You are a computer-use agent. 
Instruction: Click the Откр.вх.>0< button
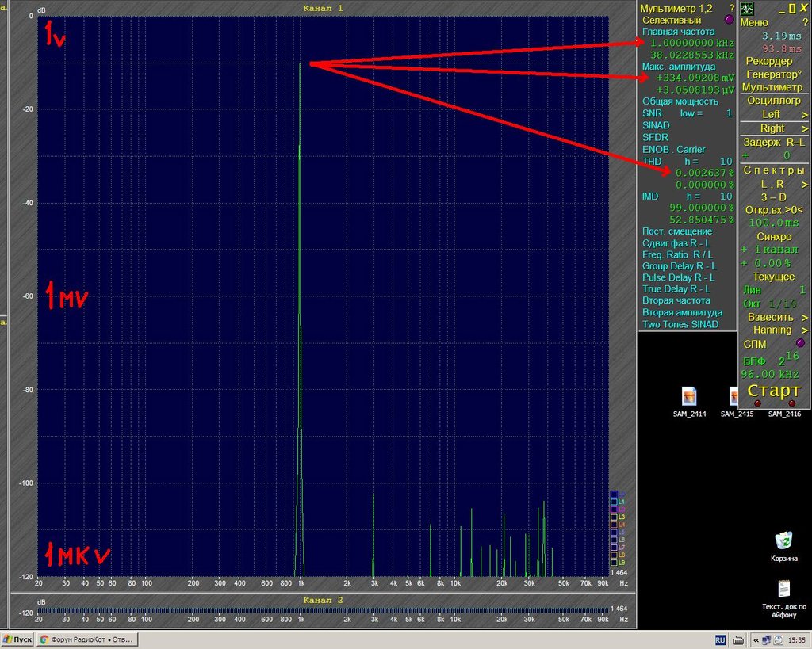click(x=774, y=210)
